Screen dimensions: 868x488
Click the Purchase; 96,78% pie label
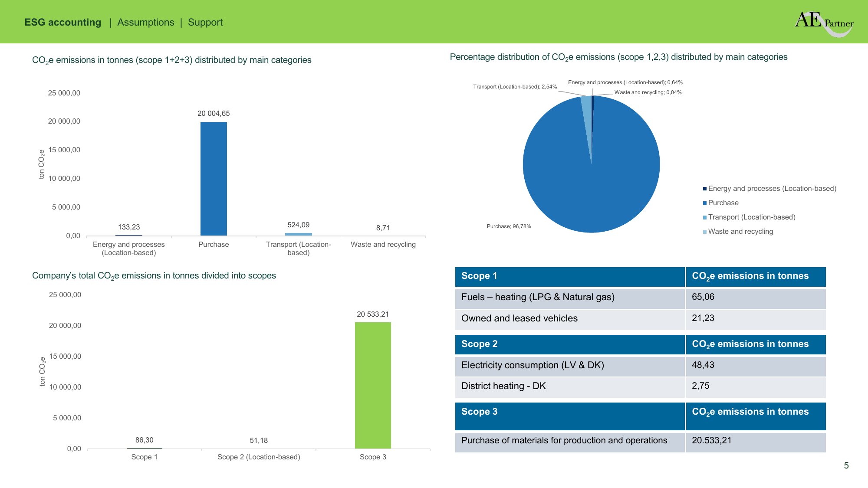[509, 226]
